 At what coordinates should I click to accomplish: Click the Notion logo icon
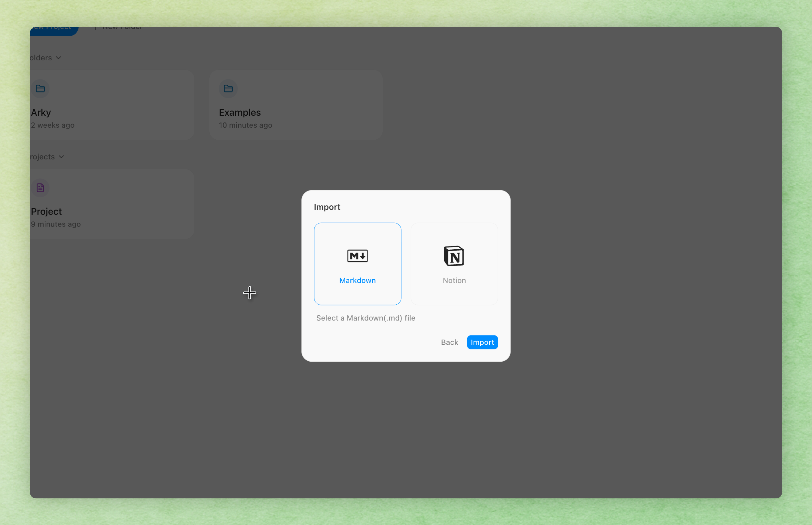point(454,256)
